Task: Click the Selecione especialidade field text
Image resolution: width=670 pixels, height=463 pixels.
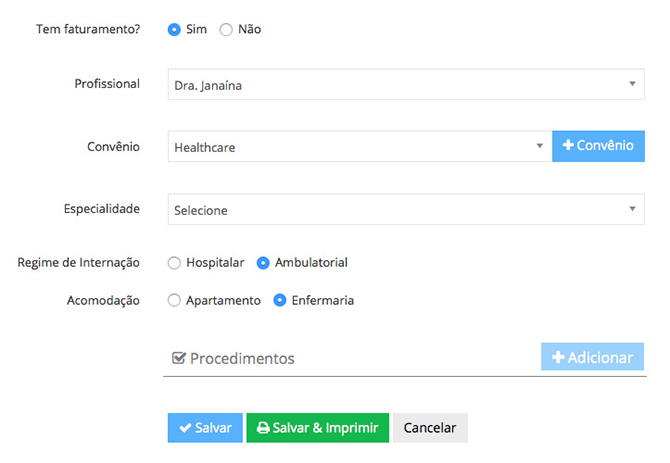Action: coord(201,210)
